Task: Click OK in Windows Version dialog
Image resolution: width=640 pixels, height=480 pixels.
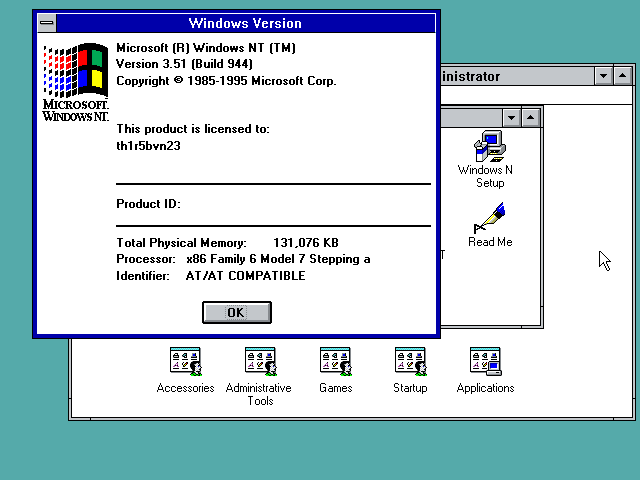Action: [x=237, y=313]
